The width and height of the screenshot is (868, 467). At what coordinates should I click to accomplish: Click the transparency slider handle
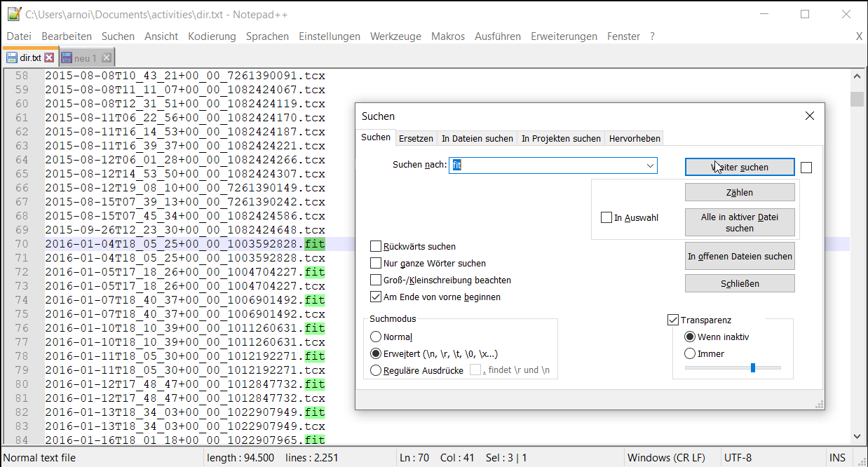click(753, 367)
